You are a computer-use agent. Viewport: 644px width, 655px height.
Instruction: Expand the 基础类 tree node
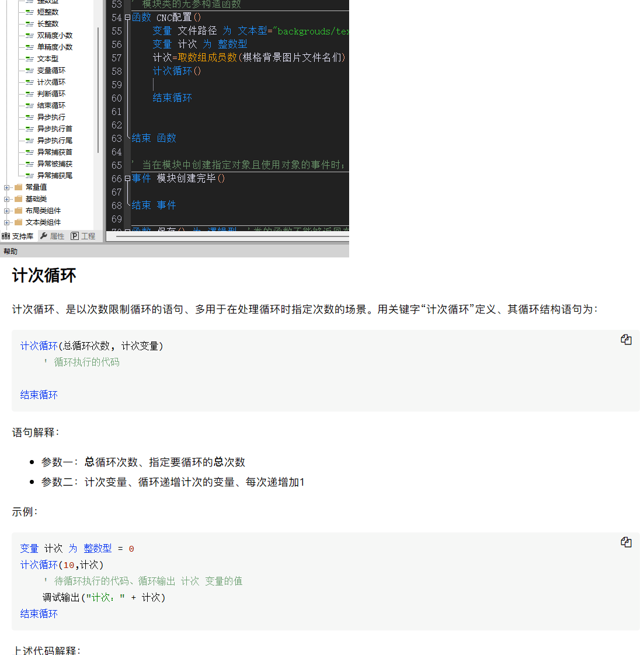tap(7, 199)
